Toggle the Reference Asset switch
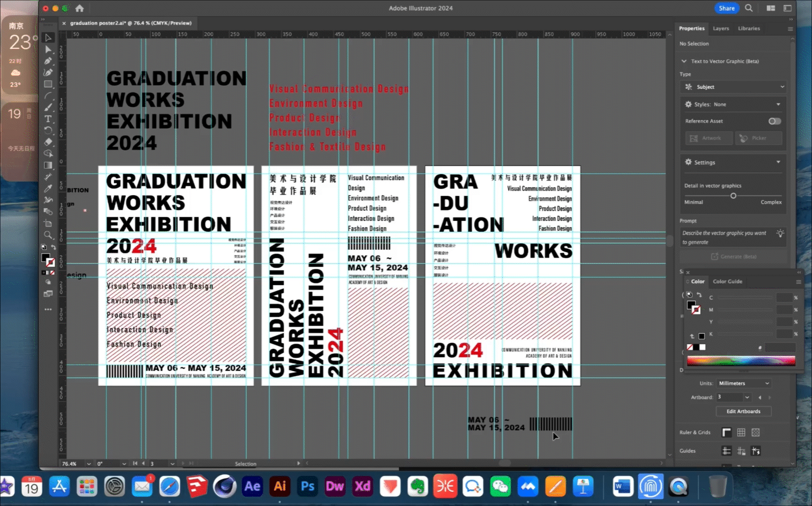812x506 pixels. 775,121
